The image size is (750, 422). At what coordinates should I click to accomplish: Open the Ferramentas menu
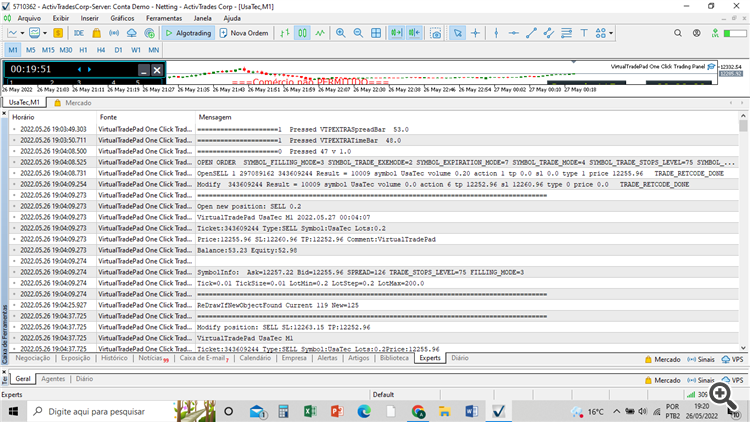pyautogui.click(x=164, y=18)
